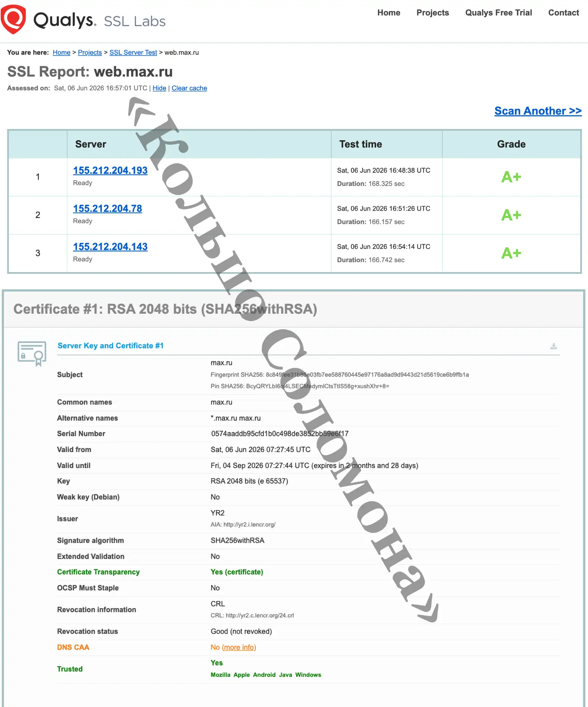Click the Test time column header
Image resolution: width=588 pixels, height=707 pixels.
click(x=361, y=144)
